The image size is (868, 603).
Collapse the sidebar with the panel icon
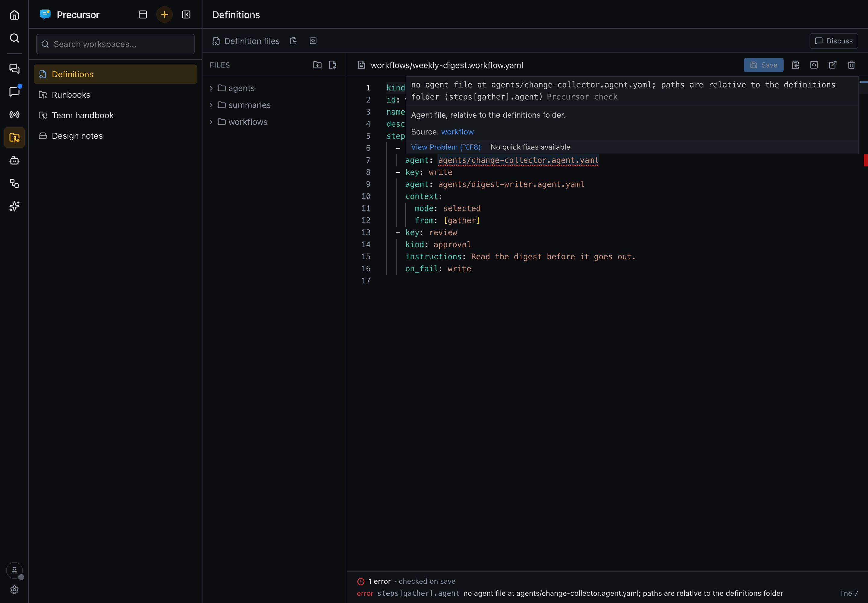tap(186, 15)
